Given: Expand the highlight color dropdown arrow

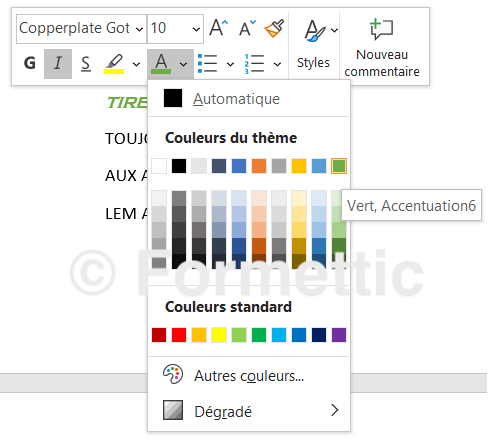Looking at the screenshot, I should pyautogui.click(x=136, y=64).
